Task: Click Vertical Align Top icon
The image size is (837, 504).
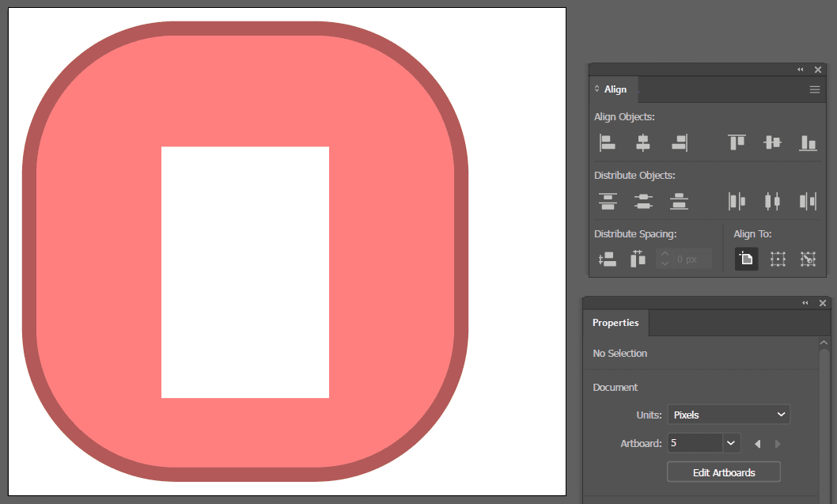Action: click(737, 142)
